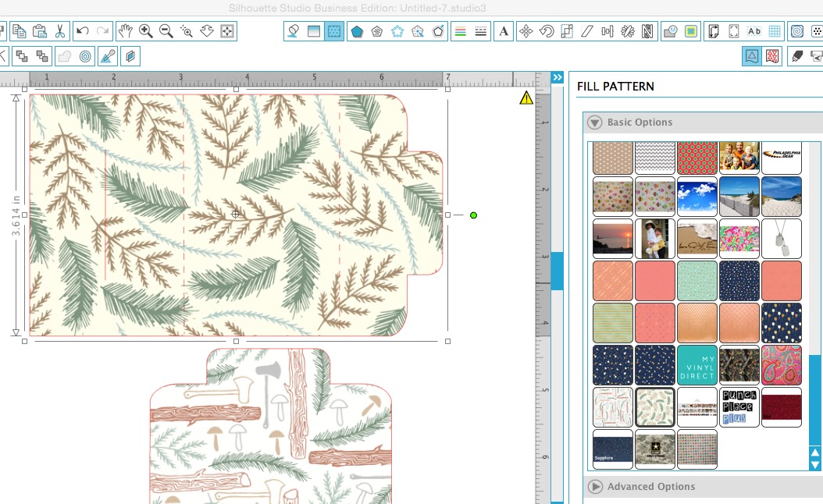Click the Cut scissors icon

60,31
